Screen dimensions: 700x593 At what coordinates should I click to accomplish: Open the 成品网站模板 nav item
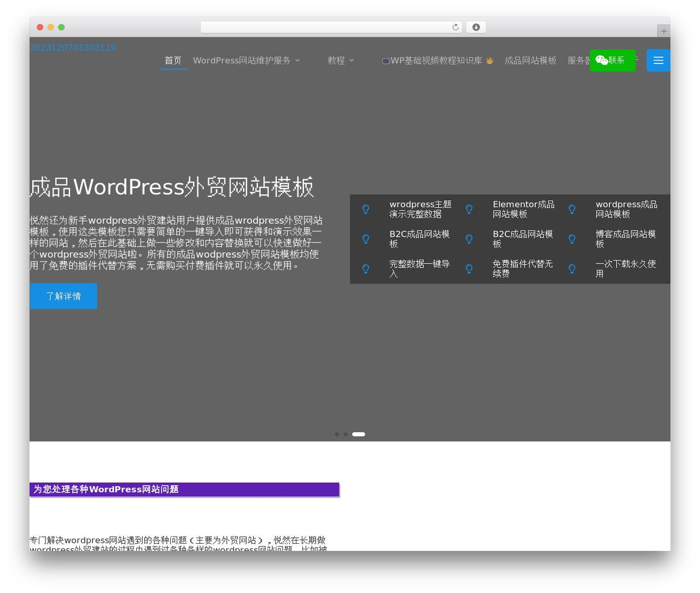point(530,60)
